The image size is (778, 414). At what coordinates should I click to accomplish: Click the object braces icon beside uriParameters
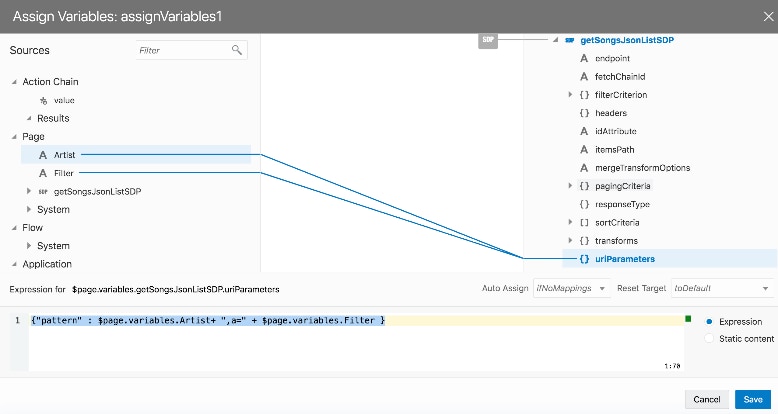584,259
